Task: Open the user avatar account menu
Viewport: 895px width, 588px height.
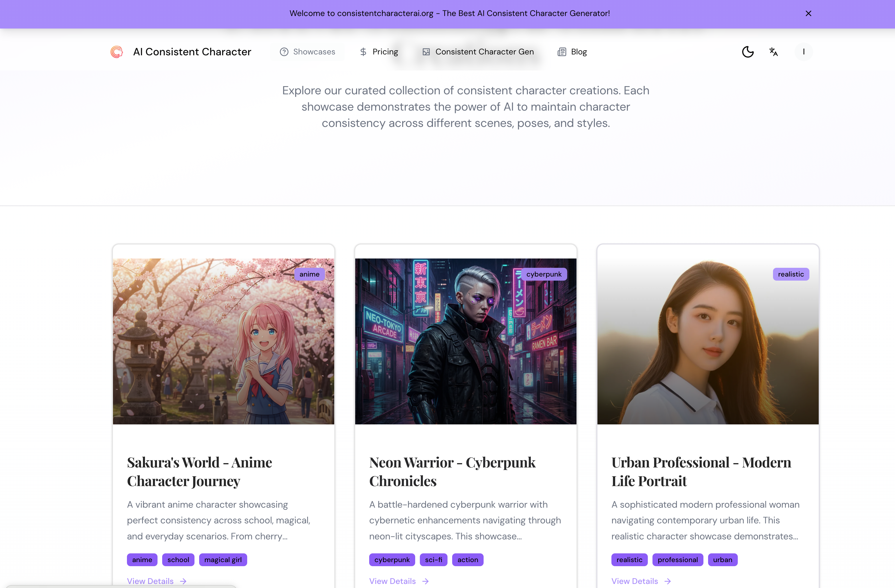Action: coord(804,52)
